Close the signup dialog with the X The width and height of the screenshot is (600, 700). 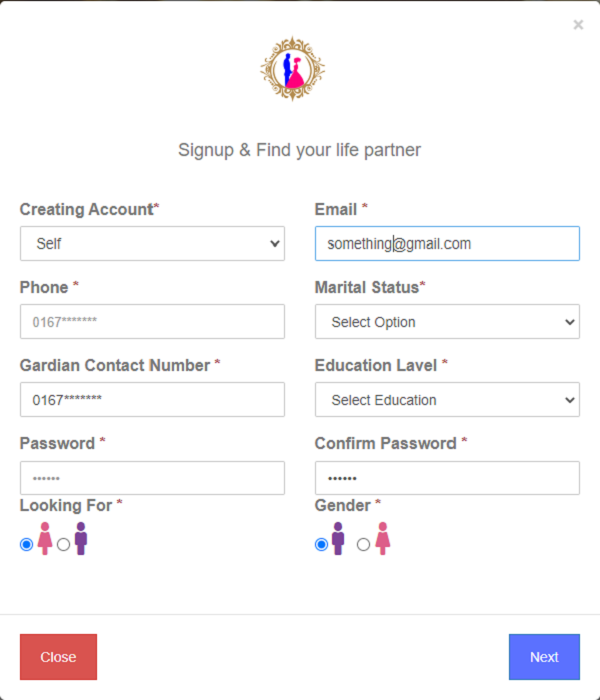pos(578,25)
